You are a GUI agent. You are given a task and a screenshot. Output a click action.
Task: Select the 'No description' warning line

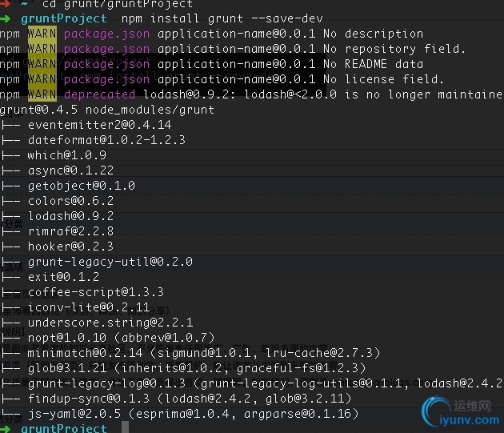(211, 34)
